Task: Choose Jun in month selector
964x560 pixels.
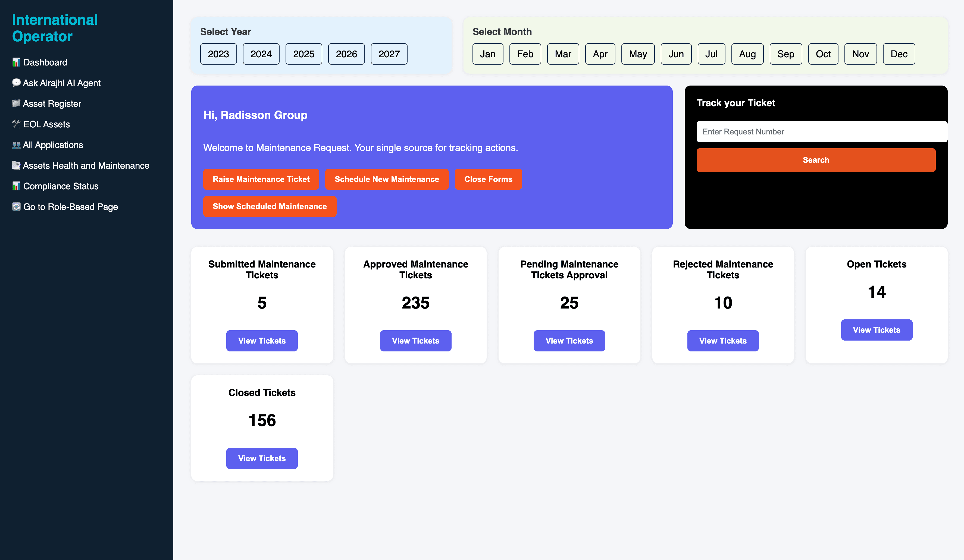Action: tap(676, 54)
